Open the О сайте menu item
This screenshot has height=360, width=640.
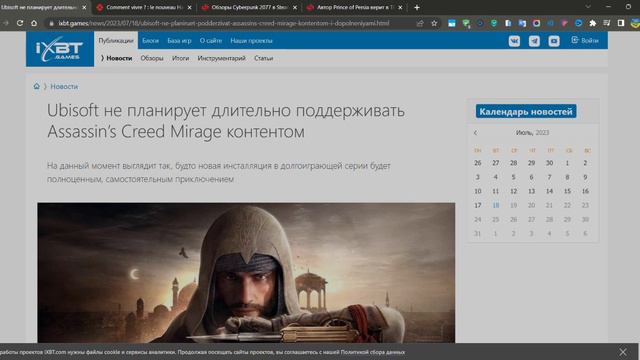pyautogui.click(x=211, y=40)
